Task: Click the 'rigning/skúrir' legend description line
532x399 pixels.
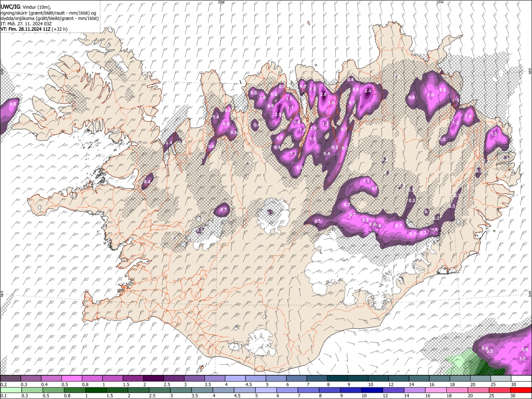Action: click(x=48, y=13)
